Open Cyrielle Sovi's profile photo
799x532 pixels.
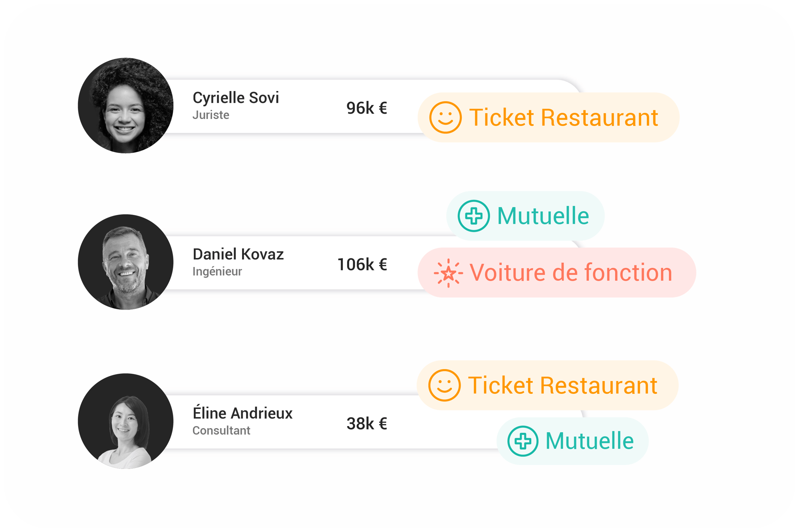(125, 105)
